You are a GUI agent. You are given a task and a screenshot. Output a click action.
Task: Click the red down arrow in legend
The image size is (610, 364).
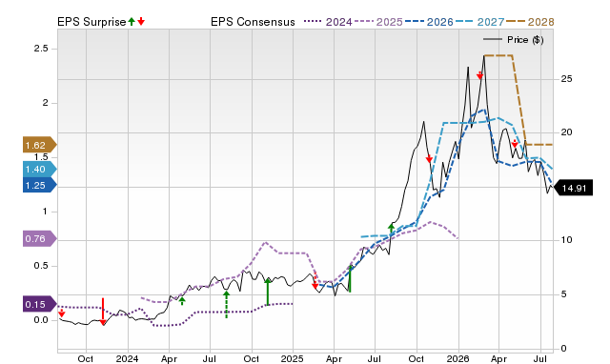tap(141, 21)
